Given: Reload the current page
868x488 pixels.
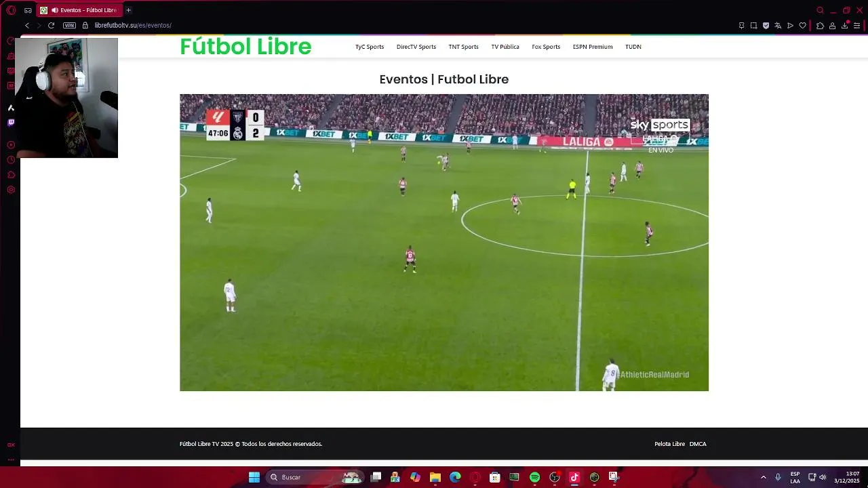Looking at the screenshot, I should click(x=51, y=25).
